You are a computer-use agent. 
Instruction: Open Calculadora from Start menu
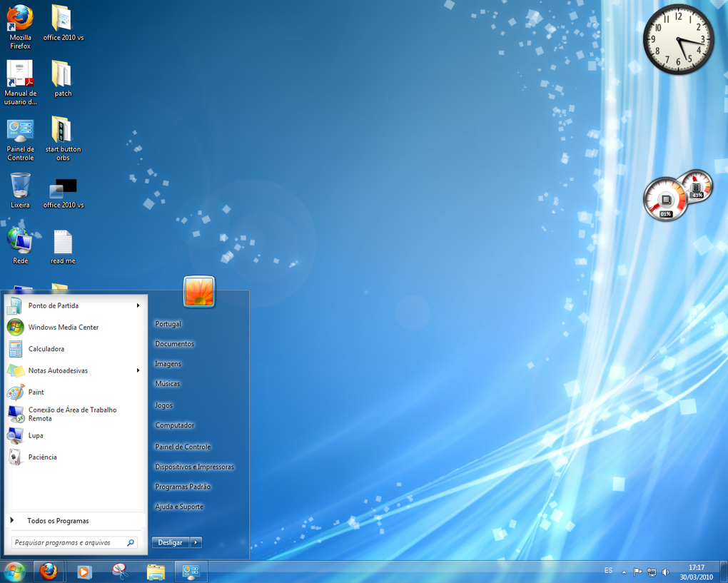[x=76, y=349]
